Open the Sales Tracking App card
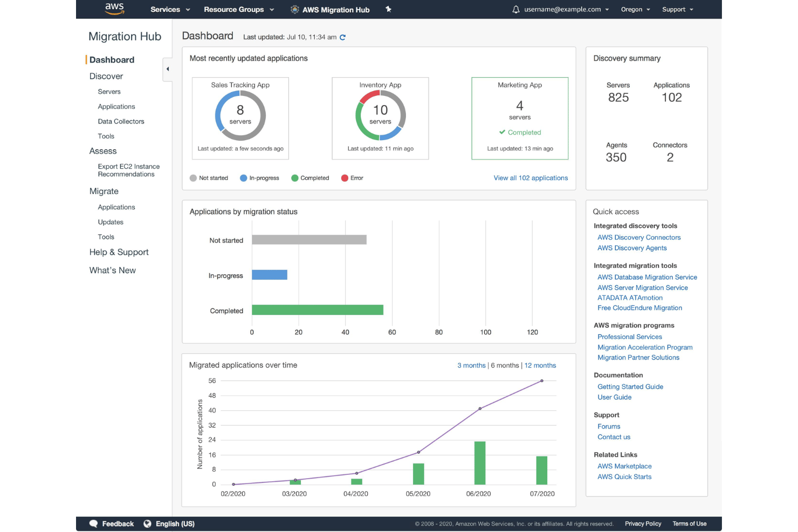 pyautogui.click(x=240, y=118)
